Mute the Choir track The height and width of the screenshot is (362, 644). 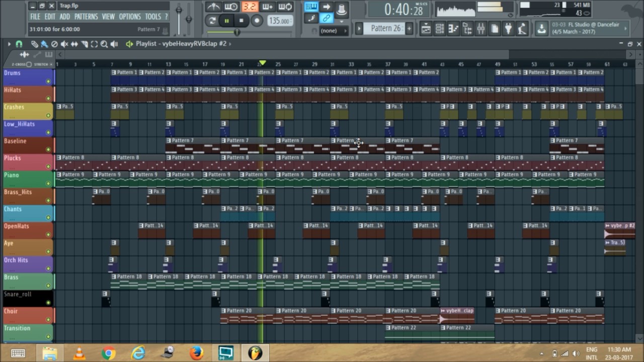[48, 319]
